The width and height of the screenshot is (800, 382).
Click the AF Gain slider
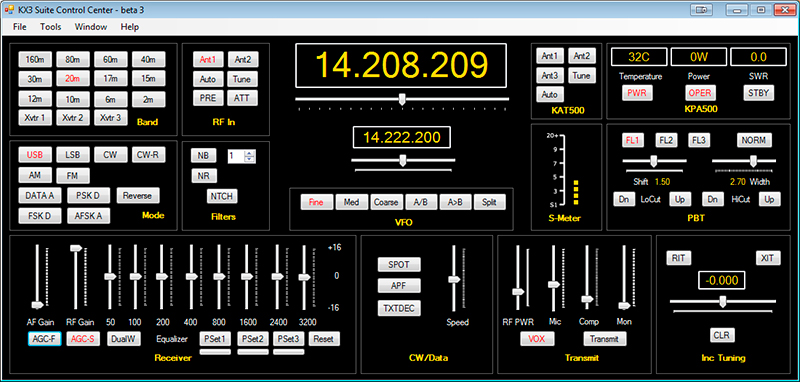pos(37,277)
